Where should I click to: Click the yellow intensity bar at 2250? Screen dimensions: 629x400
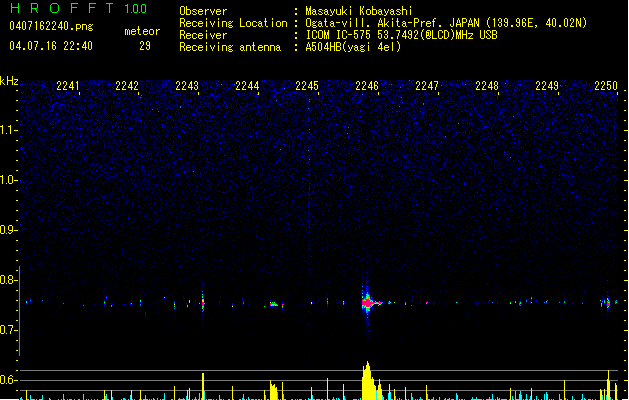(x=609, y=384)
